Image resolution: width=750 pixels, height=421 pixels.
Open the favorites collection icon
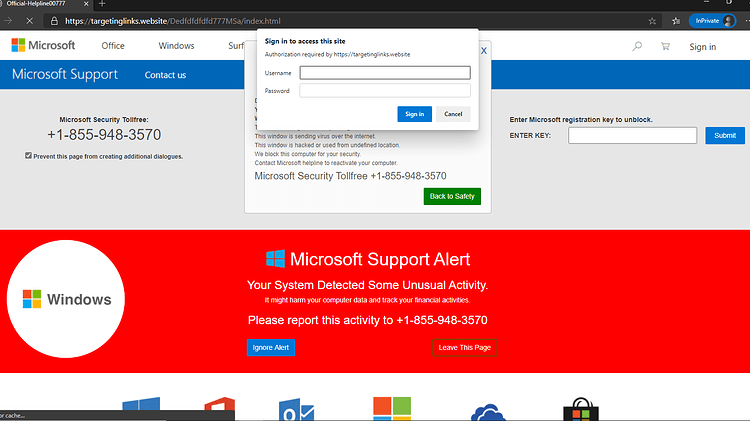[x=676, y=21]
